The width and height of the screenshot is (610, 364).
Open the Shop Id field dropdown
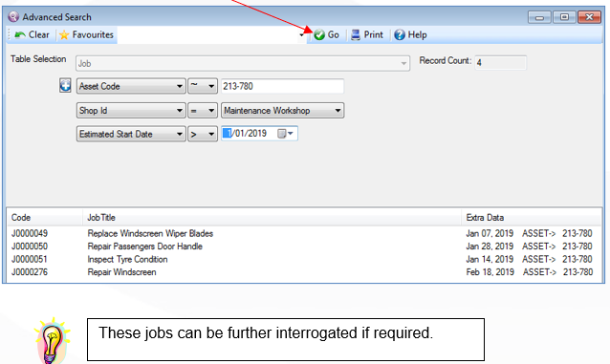click(x=131, y=111)
